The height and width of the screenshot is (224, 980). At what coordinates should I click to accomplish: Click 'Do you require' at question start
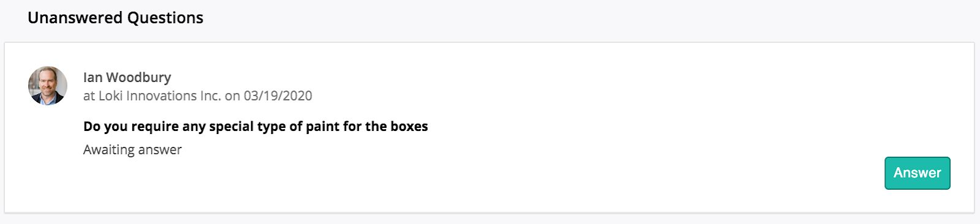[126, 127]
